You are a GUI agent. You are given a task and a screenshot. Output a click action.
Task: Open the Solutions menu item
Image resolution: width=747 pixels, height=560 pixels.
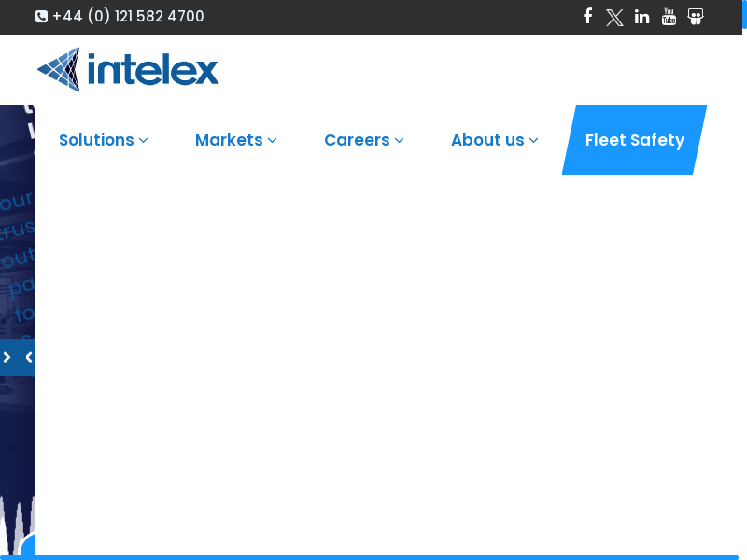[96, 140]
